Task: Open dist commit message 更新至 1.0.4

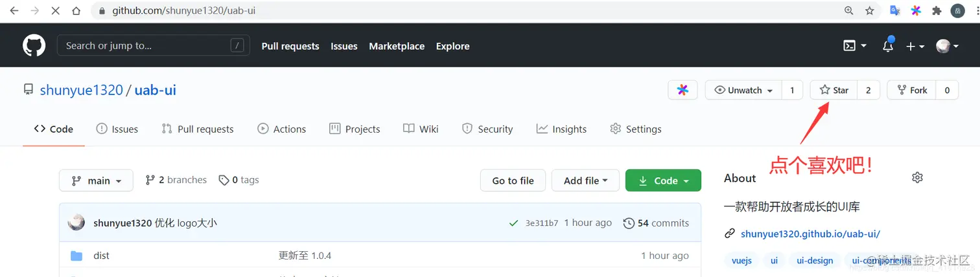Action: point(305,256)
